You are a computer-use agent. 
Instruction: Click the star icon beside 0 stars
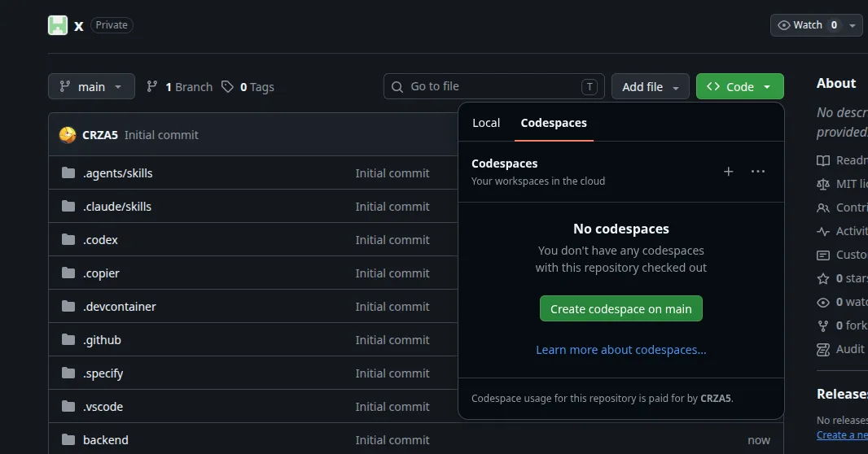(x=823, y=279)
